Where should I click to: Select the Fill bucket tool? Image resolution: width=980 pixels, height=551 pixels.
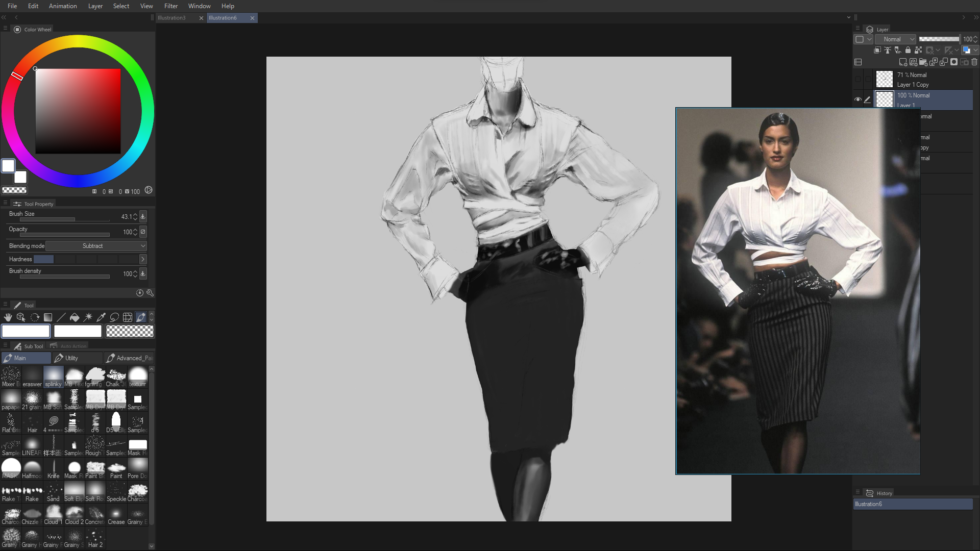75,317
